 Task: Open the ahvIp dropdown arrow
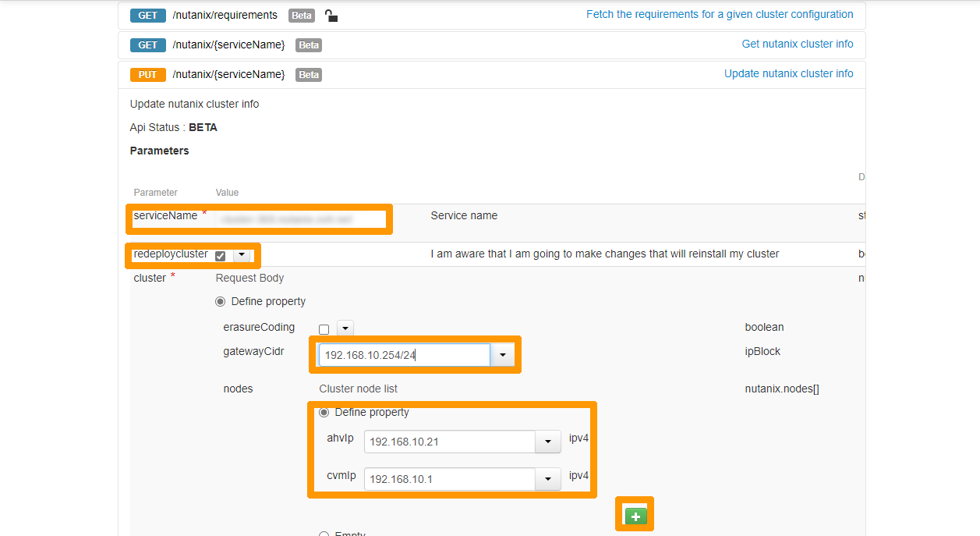pos(548,441)
